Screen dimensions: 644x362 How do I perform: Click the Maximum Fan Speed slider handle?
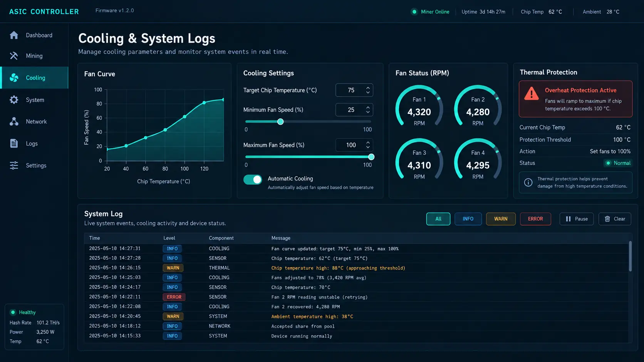point(371,157)
